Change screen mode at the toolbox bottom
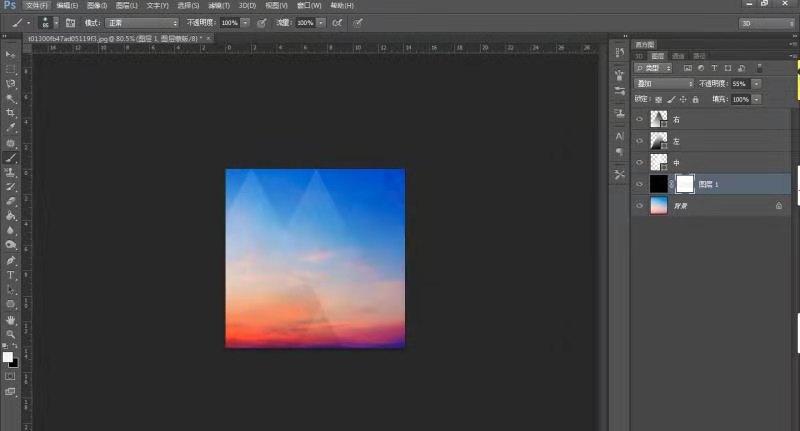This screenshot has width=800, height=431. [10, 391]
